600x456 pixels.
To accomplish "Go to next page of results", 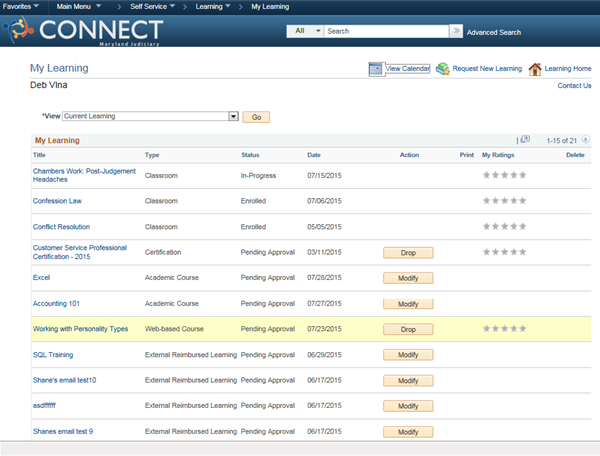I will [586, 140].
